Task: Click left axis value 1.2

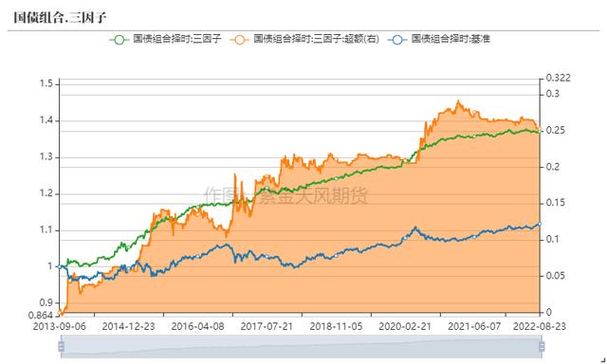Action: click(46, 193)
